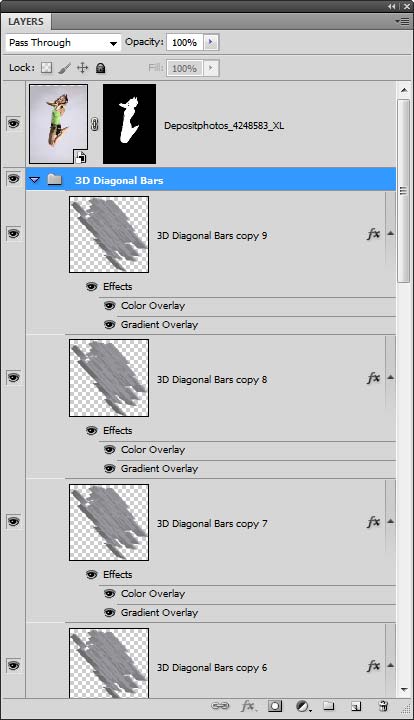Open the Pass Through blend mode dropdown
Screen dimensions: 414x720
(64, 43)
